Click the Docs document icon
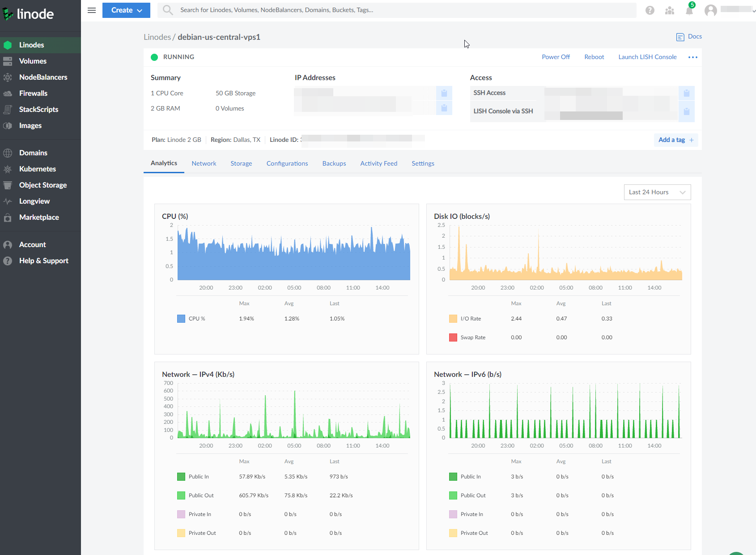The width and height of the screenshot is (756, 555). (680, 37)
